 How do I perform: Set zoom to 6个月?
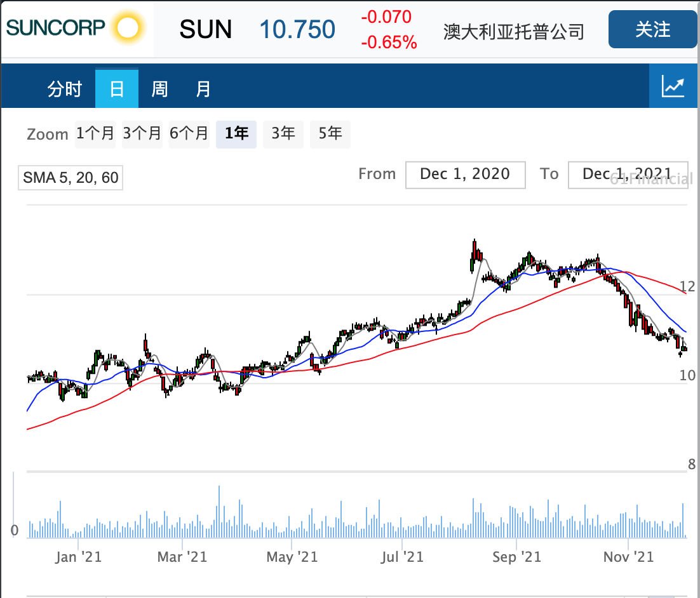point(189,133)
